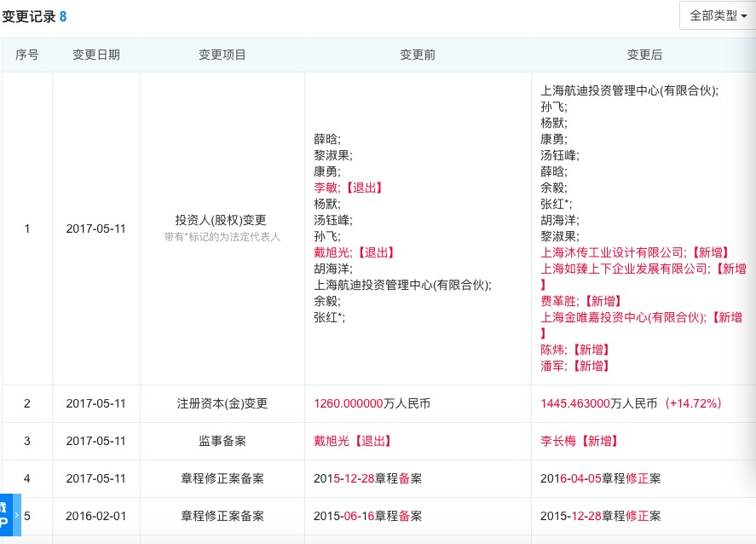This screenshot has width=756, height=544.
Task: Click 黎淑果 in the 变更后 column
Action: coord(559,236)
